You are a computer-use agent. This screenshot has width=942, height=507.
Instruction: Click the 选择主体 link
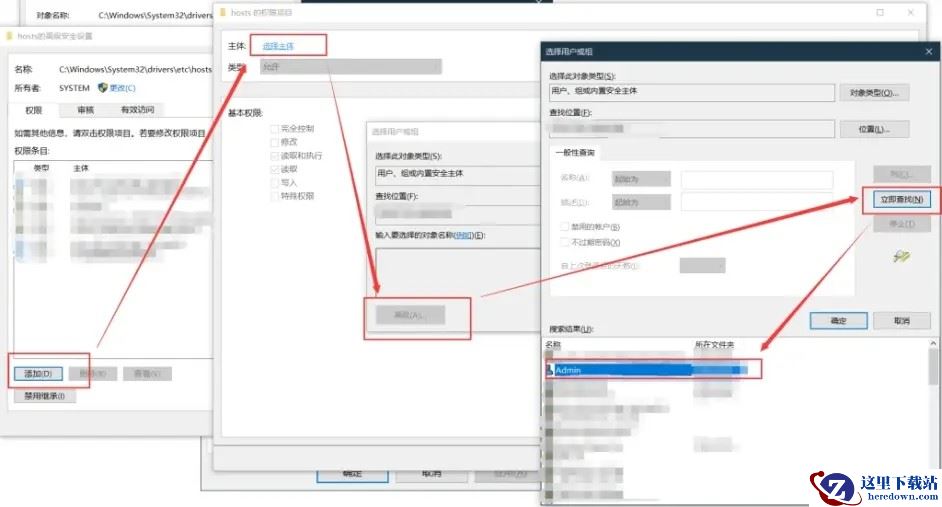280,46
